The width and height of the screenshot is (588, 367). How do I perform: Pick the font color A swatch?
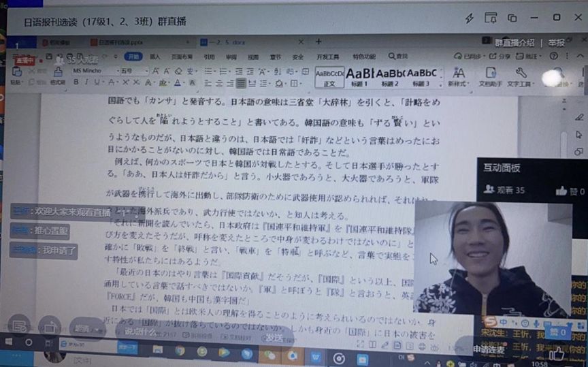(x=178, y=83)
